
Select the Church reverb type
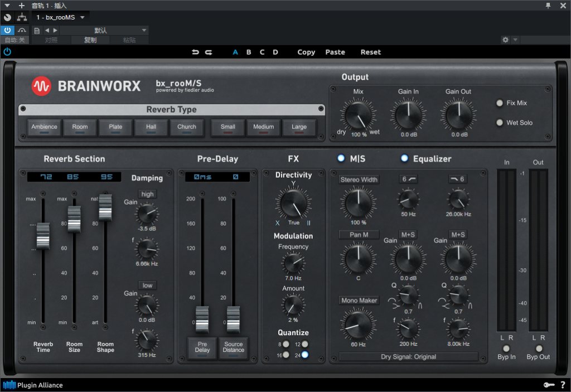coord(187,128)
